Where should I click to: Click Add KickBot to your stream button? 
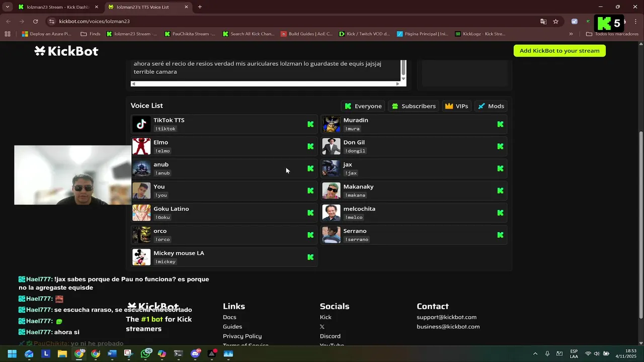[559, 51]
